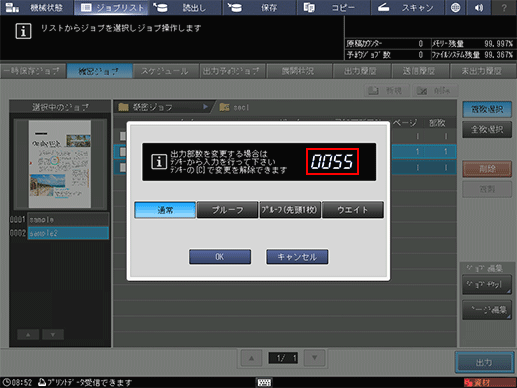Confirm the dialog with OK
This screenshot has width=517, height=388.
[220, 257]
